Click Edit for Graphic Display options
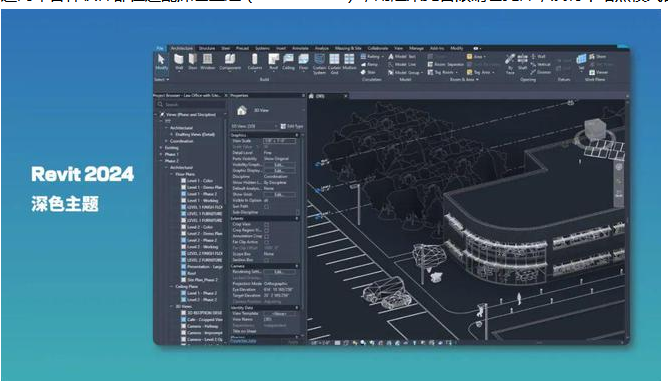 point(279,170)
